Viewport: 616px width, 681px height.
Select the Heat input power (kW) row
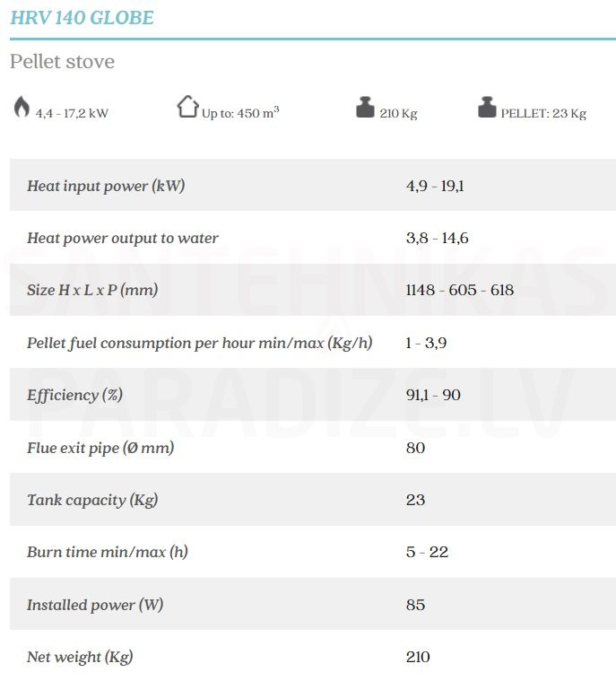313,186
